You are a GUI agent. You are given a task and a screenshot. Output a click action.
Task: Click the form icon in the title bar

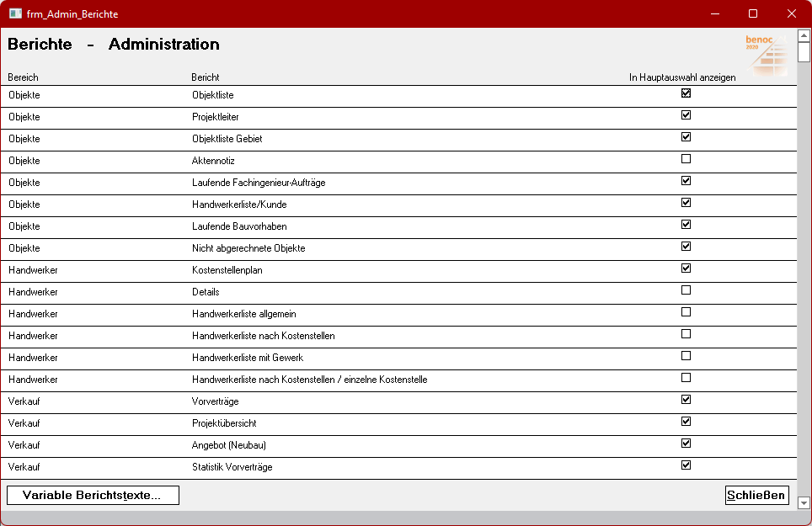[13, 13]
